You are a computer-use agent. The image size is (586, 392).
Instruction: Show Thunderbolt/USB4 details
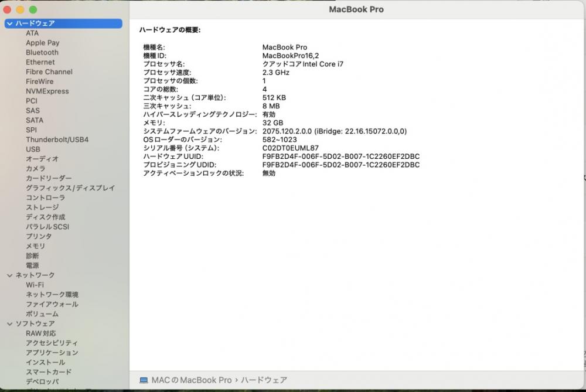point(57,140)
